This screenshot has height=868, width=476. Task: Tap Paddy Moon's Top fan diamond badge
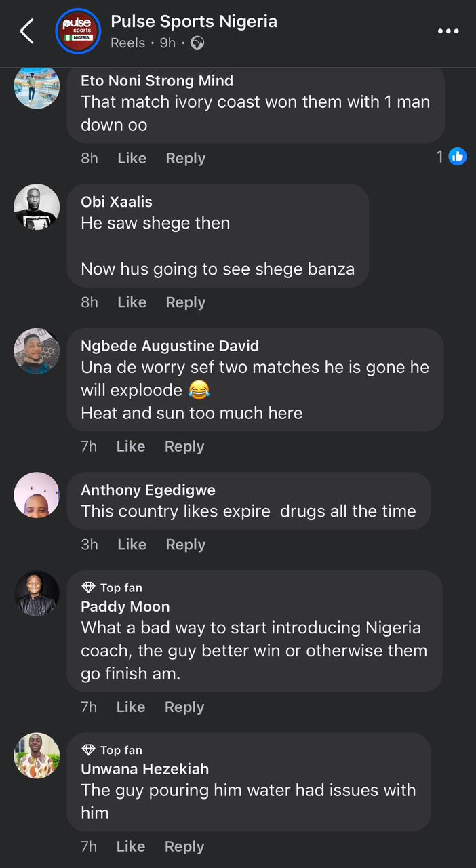click(x=88, y=587)
